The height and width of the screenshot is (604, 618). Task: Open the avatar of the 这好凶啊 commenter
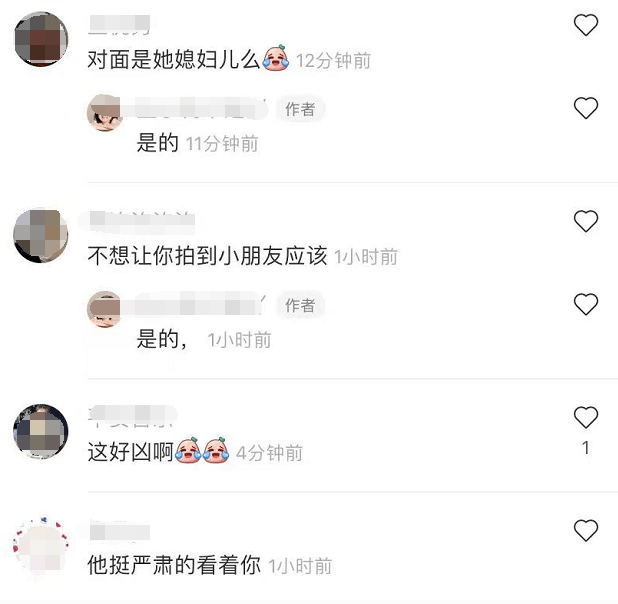tap(41, 431)
